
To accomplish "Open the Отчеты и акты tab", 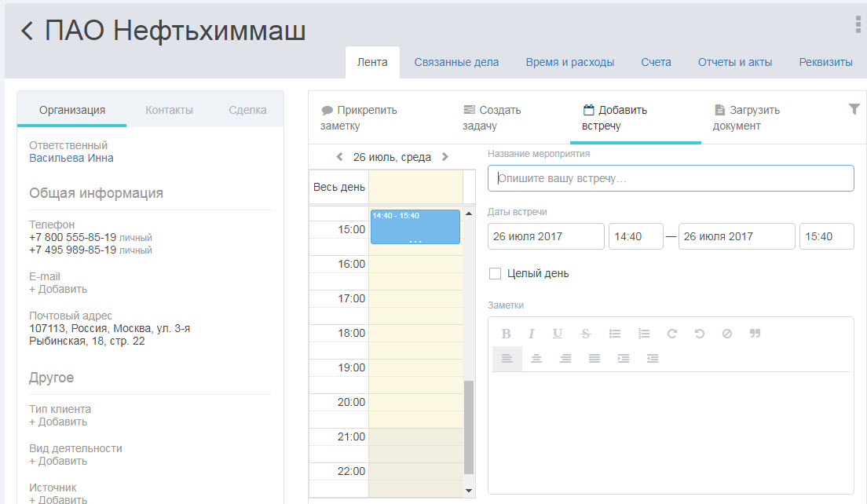I will [x=735, y=63].
